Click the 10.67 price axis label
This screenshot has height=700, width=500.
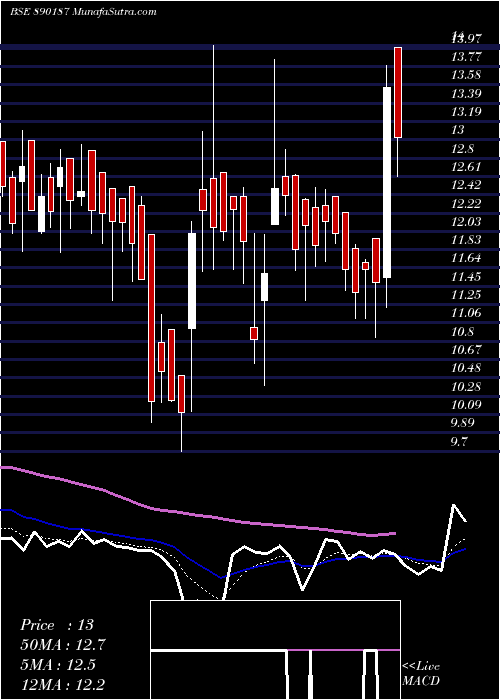coord(467,350)
